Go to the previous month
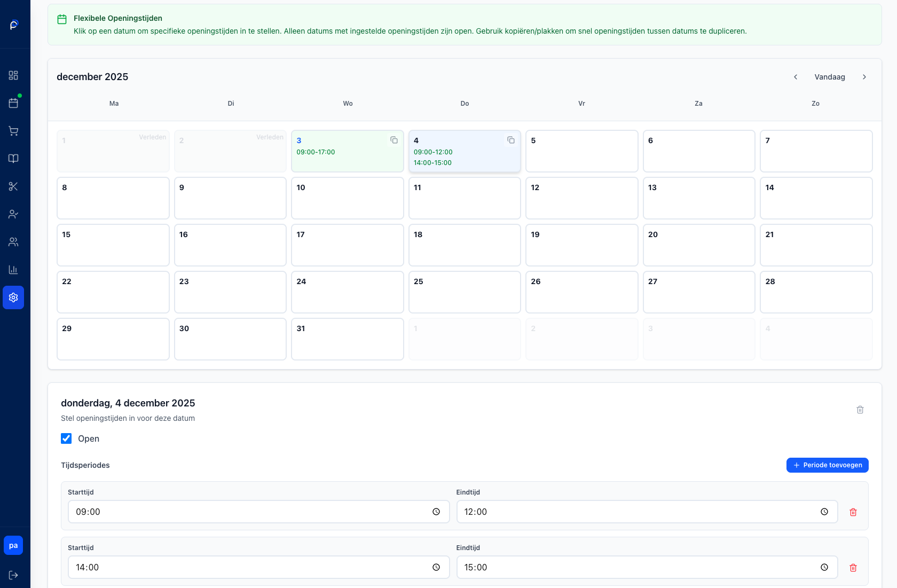Viewport: 897px width, 588px height. click(796, 77)
